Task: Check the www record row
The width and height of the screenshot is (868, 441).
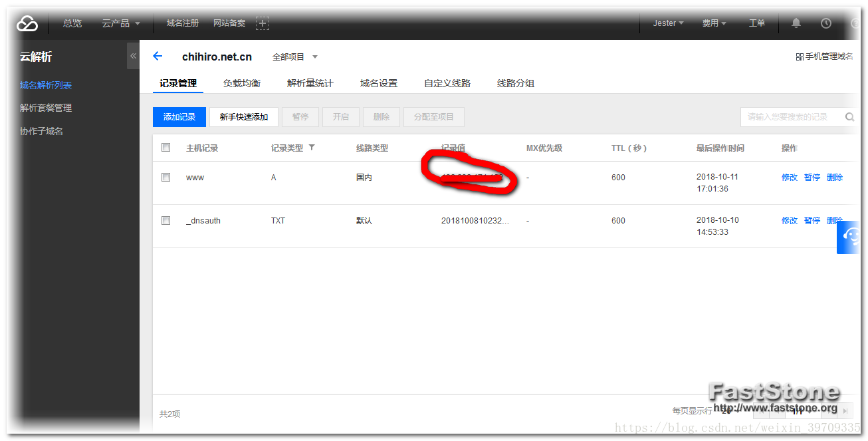Action: tap(166, 178)
